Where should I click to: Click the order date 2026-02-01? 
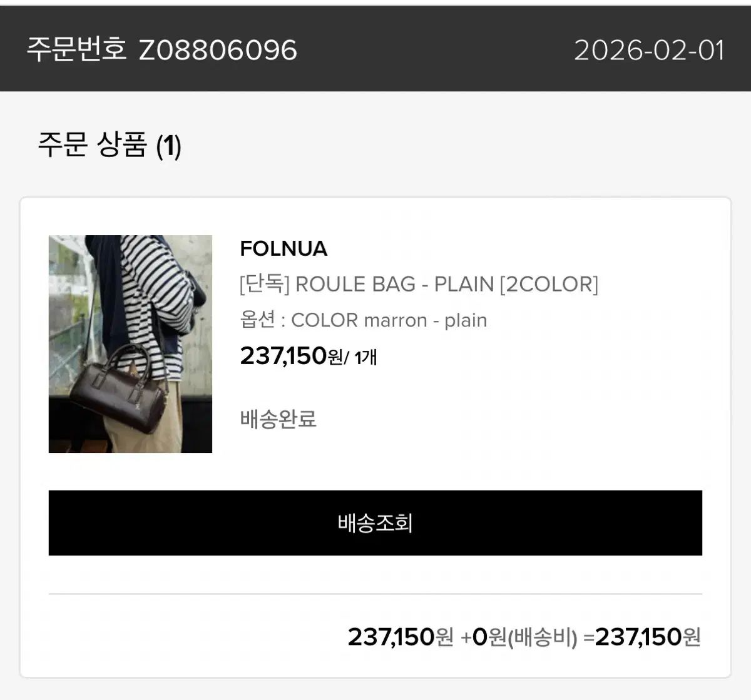coord(649,50)
